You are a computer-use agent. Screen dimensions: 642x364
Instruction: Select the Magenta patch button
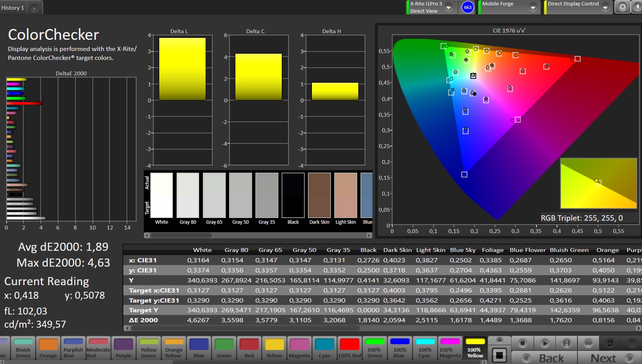[x=299, y=348]
